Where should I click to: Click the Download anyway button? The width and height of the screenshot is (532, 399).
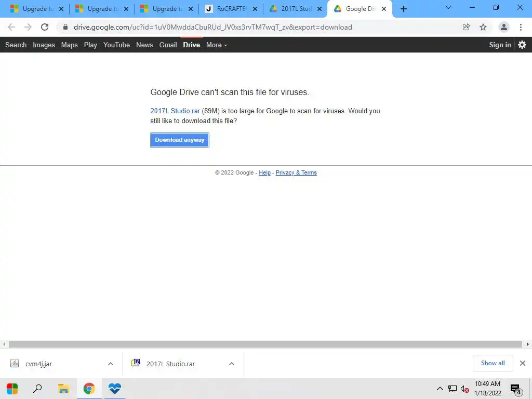180,140
